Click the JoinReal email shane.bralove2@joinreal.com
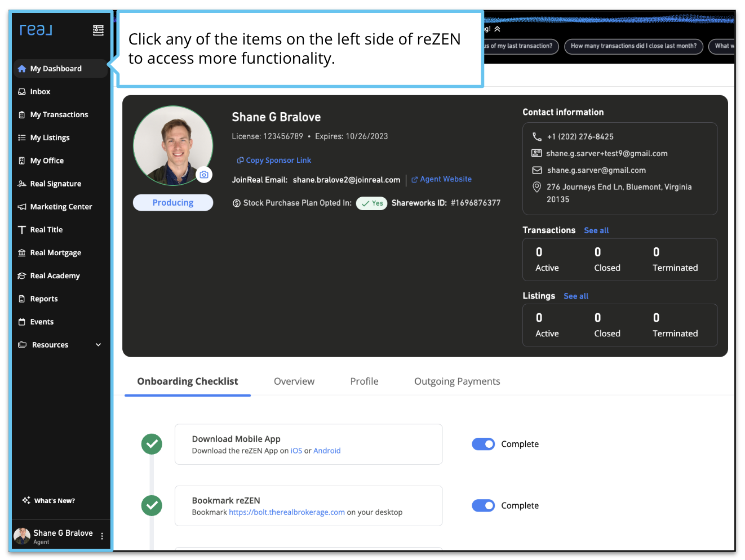 click(x=347, y=180)
